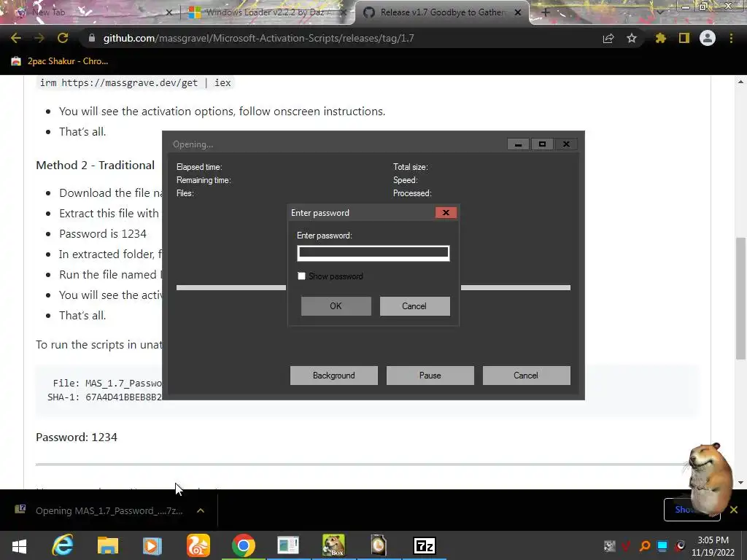Pause the 7-Zip opening operation

coord(430,376)
